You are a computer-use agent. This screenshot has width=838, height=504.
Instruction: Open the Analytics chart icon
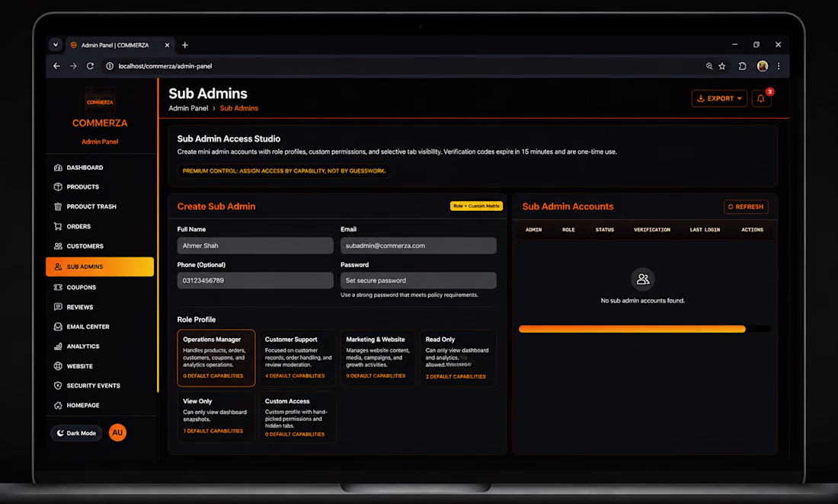click(x=58, y=346)
